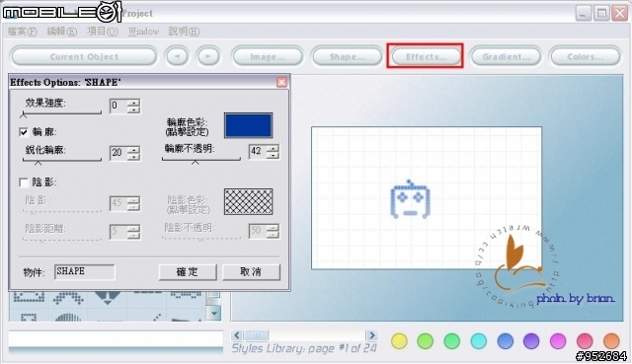The height and width of the screenshot is (364, 632).
Task: Click the 陰影色彩 hatched color swatch
Action: (x=248, y=201)
